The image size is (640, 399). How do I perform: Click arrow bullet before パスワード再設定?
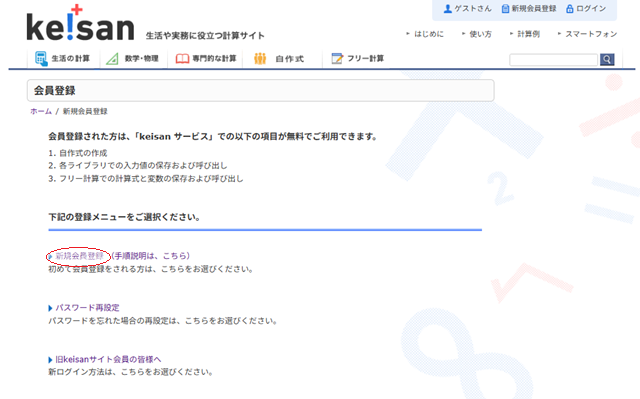[50, 308]
